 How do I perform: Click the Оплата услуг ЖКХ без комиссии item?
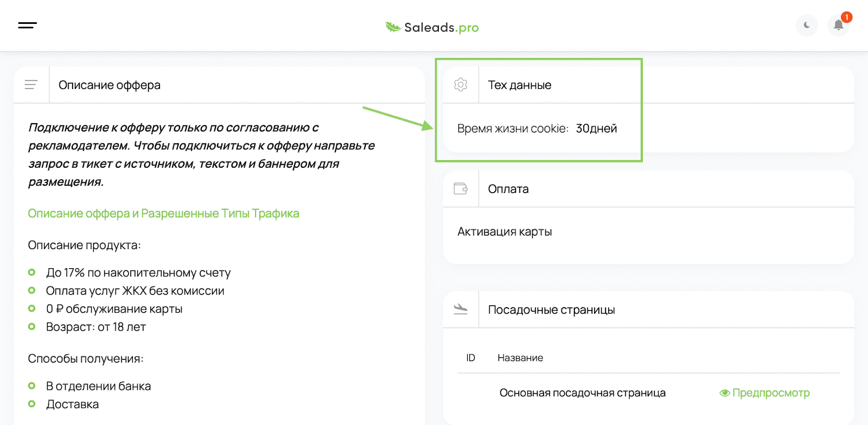click(135, 290)
